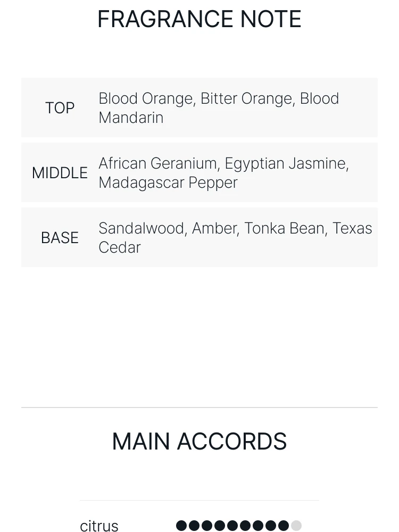This screenshot has height=532, width=399.
Task: Click the last filled dark citrus dot
Action: 284,526
